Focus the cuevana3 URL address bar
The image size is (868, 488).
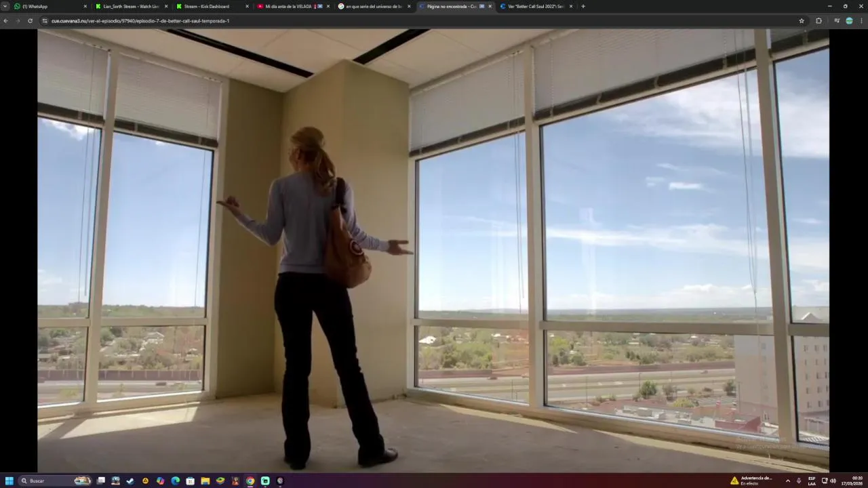coord(420,21)
